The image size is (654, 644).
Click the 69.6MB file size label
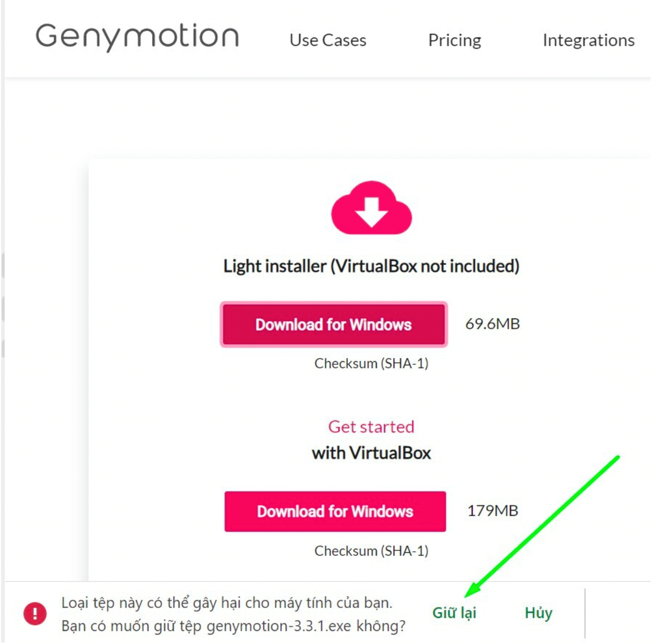coord(493,324)
